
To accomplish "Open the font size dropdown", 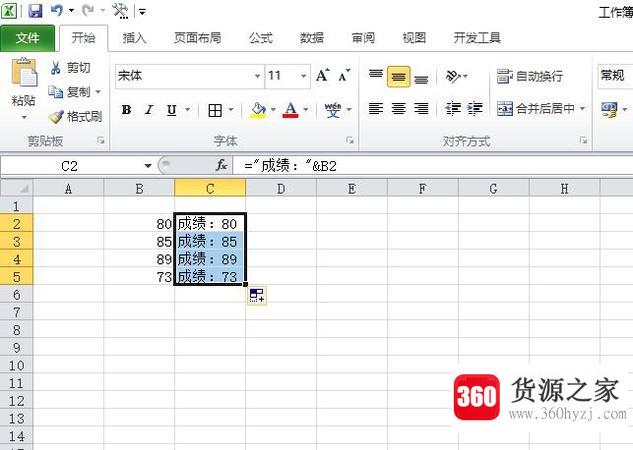I will pos(303,76).
